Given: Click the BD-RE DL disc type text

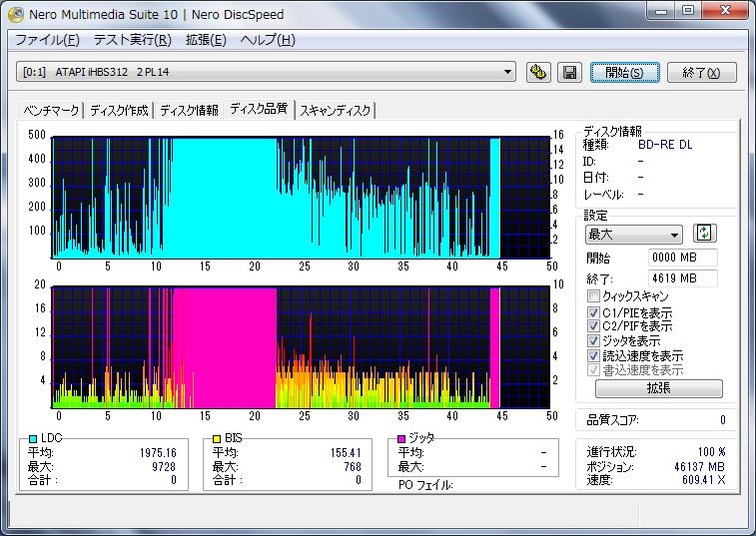Looking at the screenshot, I should 665,145.
